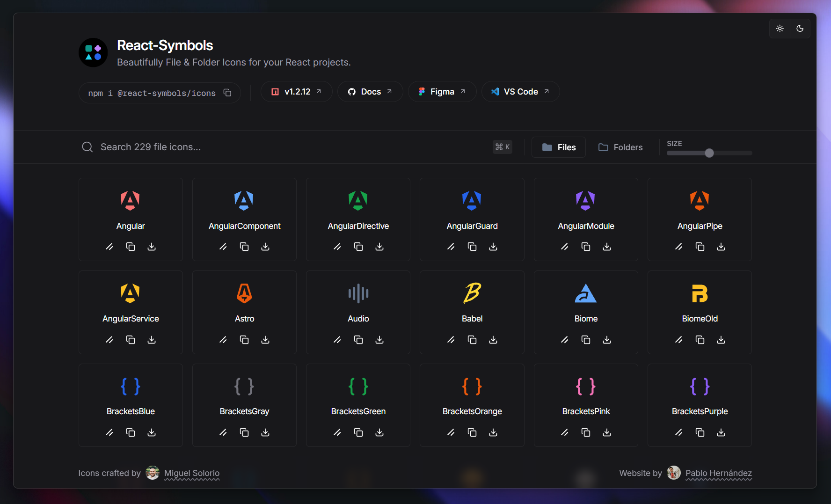This screenshot has height=504, width=831.
Task: Switch to the Folders view
Action: 620,147
